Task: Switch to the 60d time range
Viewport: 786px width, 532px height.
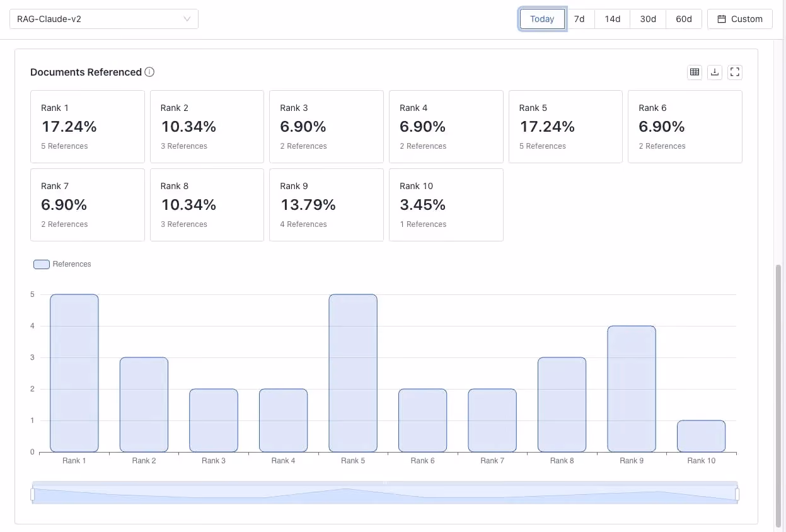Action: coord(684,19)
